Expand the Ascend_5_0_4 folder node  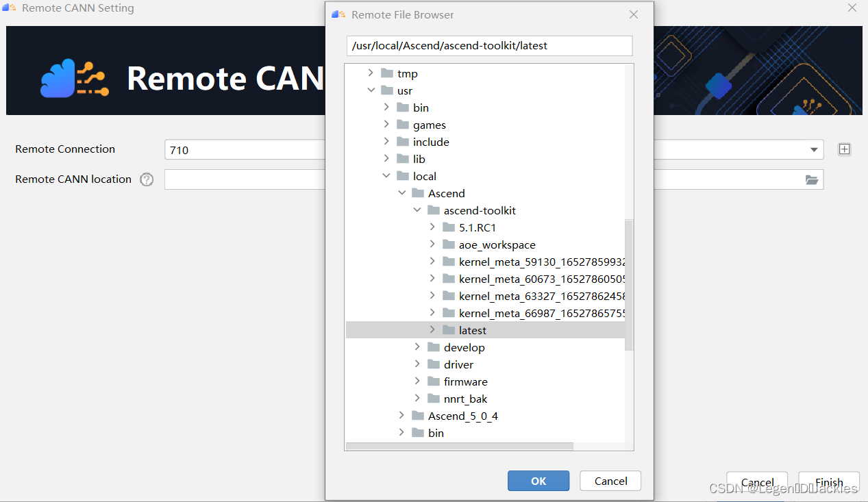[401, 416]
